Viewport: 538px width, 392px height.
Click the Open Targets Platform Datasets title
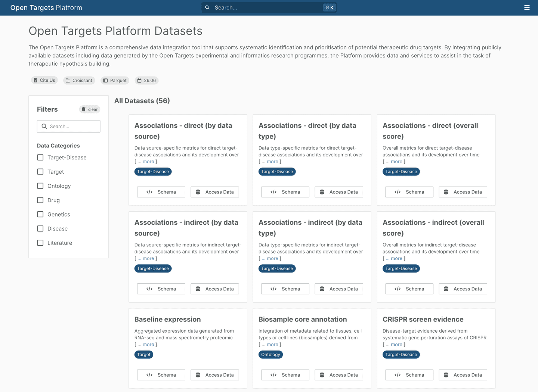coord(115,31)
